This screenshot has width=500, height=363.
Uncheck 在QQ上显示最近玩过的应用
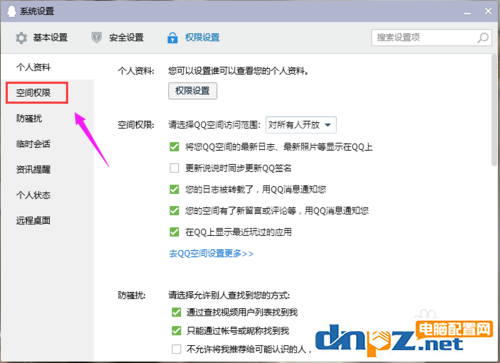click(x=174, y=232)
